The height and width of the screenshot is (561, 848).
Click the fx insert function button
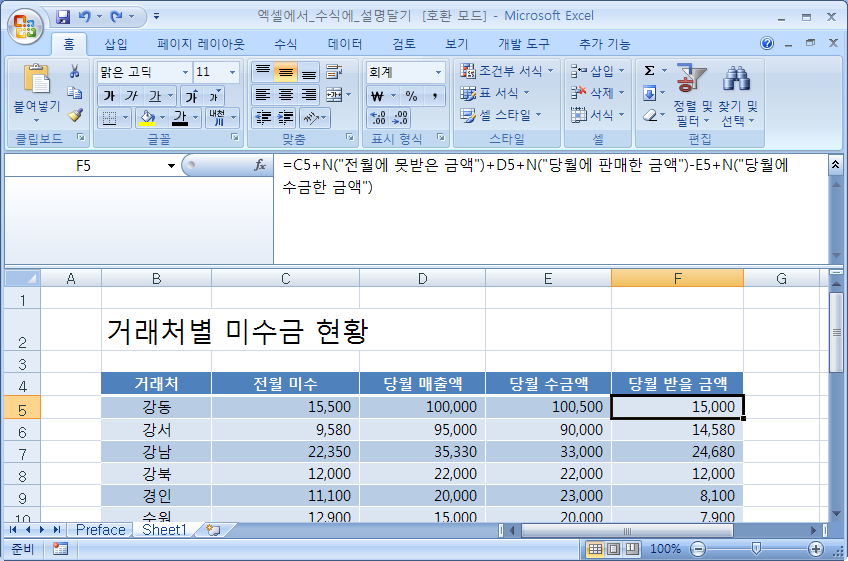click(x=260, y=165)
